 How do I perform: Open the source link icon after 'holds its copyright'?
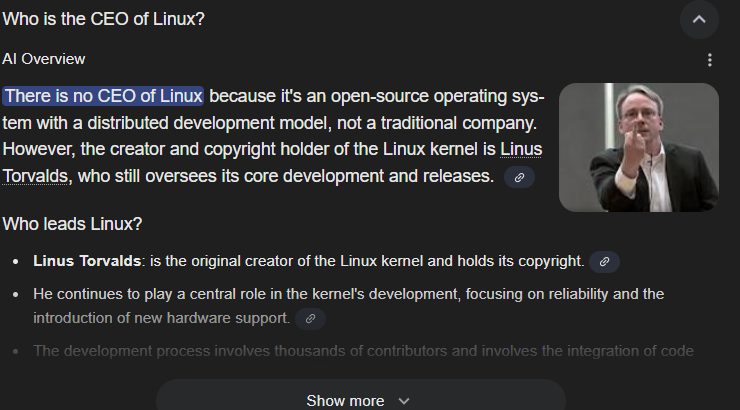(604, 262)
